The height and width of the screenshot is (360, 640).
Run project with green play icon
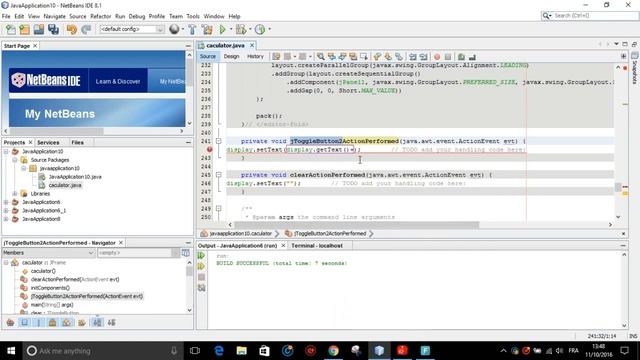pyautogui.click(x=222, y=29)
